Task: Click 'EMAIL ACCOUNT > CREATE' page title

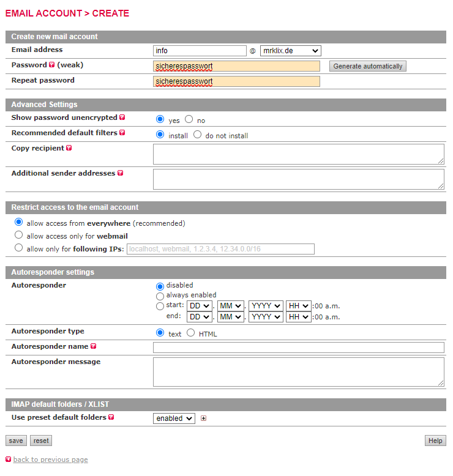Action: 67,13
